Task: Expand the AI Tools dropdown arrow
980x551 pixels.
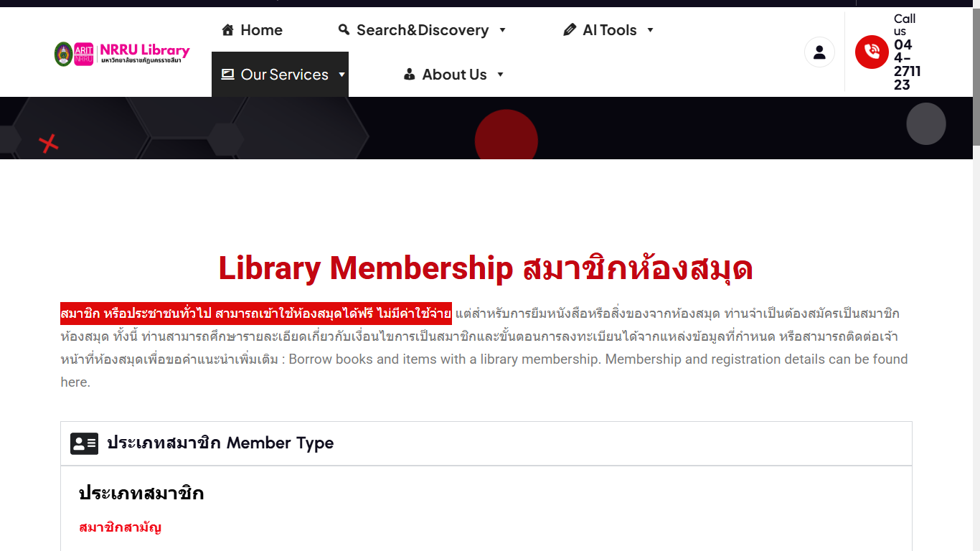Action: (650, 30)
